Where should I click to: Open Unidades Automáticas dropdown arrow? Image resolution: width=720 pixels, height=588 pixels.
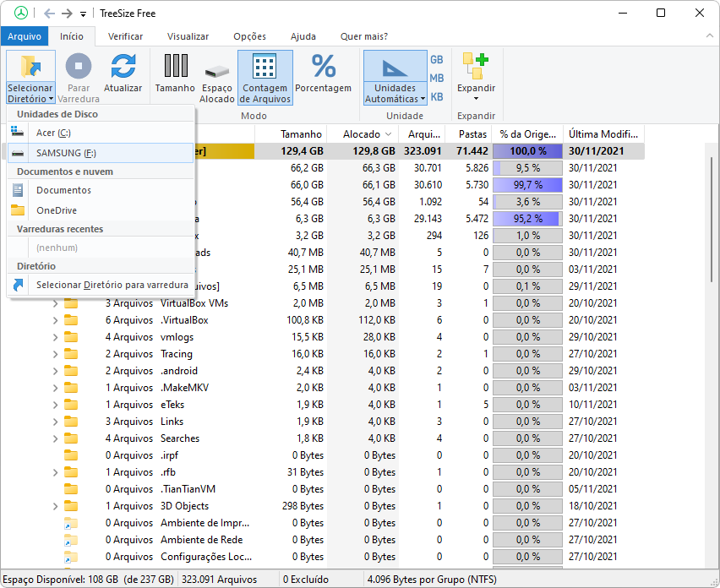[x=423, y=99]
